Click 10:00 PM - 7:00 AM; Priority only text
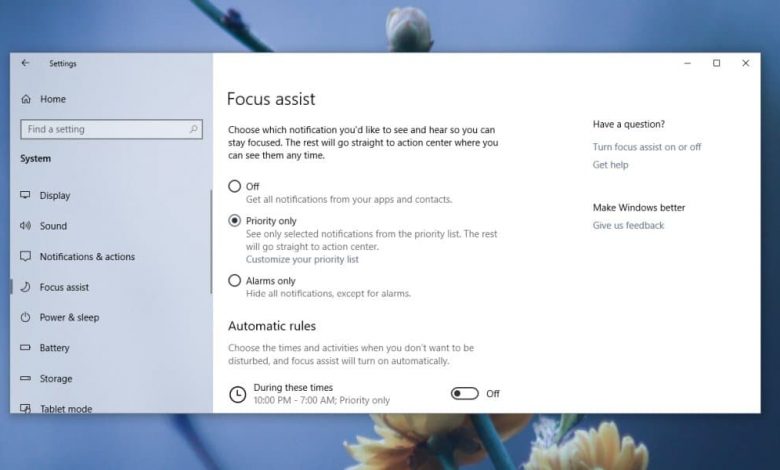Viewport: 780px width, 470px height. pyautogui.click(x=322, y=400)
